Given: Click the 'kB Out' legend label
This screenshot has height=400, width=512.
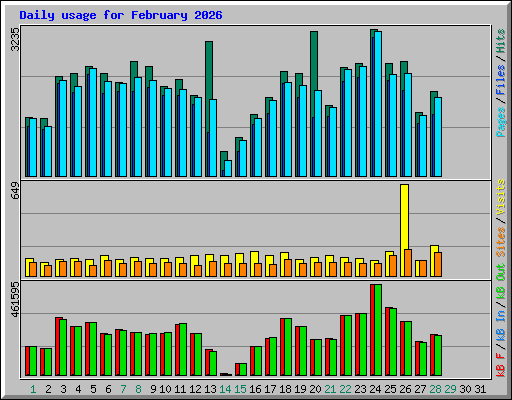Looking at the screenshot, I should (501, 281).
